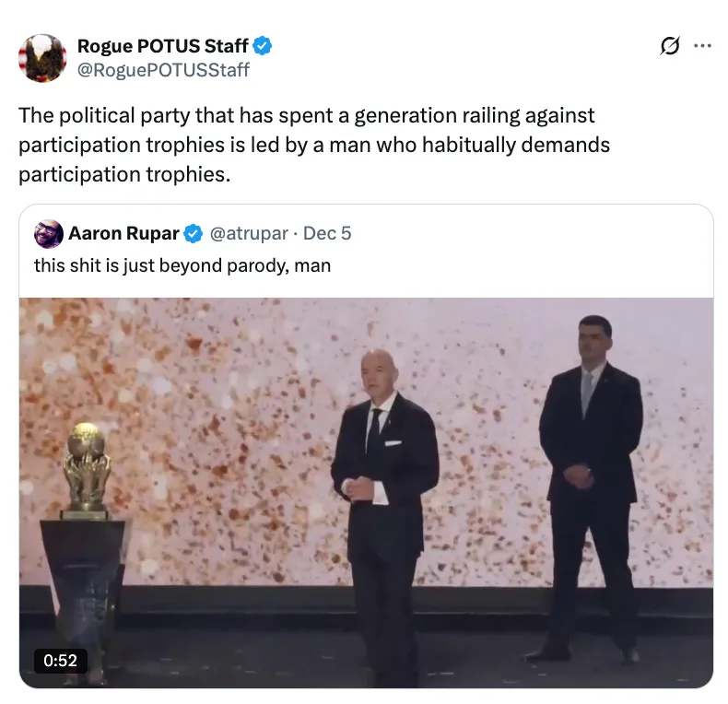This screenshot has height=704, width=728.
Task: Click the main post text about participation trophies
Action: click(314, 145)
